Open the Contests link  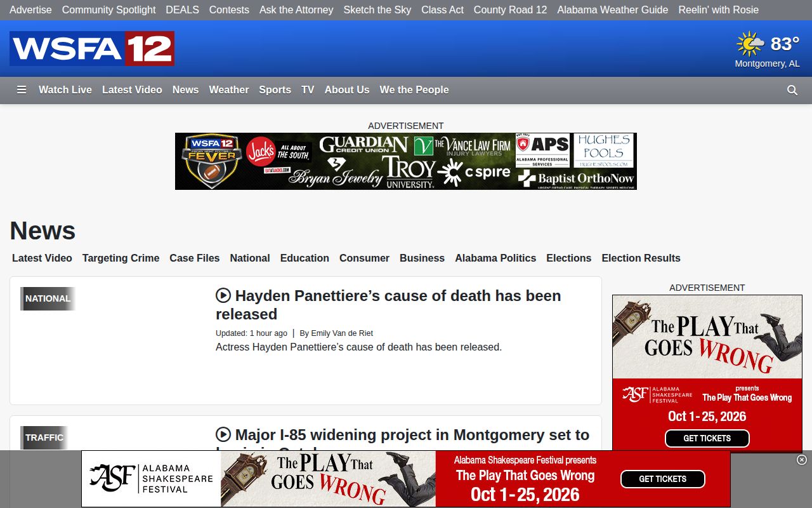point(229,10)
